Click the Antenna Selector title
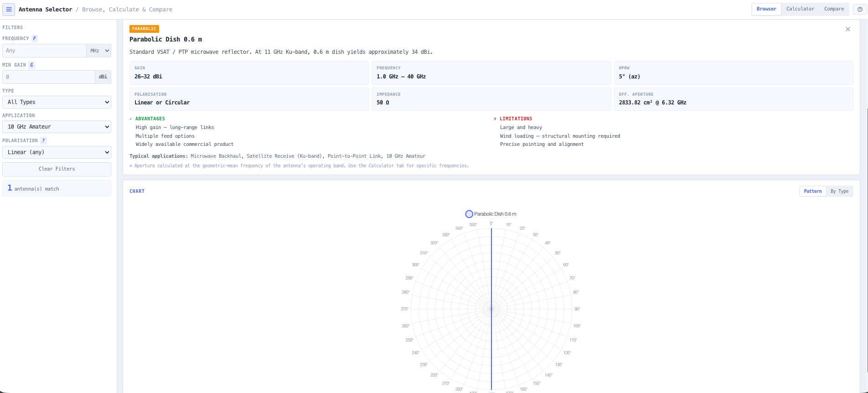The image size is (868, 393). (46, 9)
